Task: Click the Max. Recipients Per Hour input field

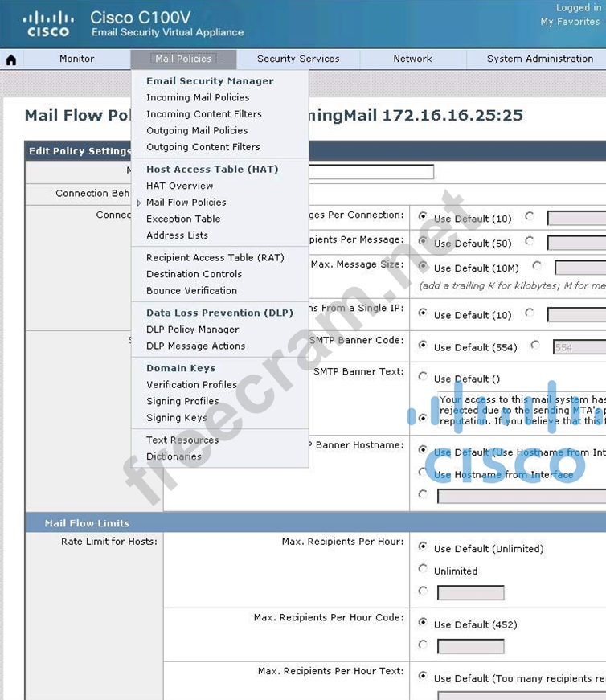Action: (x=470, y=593)
